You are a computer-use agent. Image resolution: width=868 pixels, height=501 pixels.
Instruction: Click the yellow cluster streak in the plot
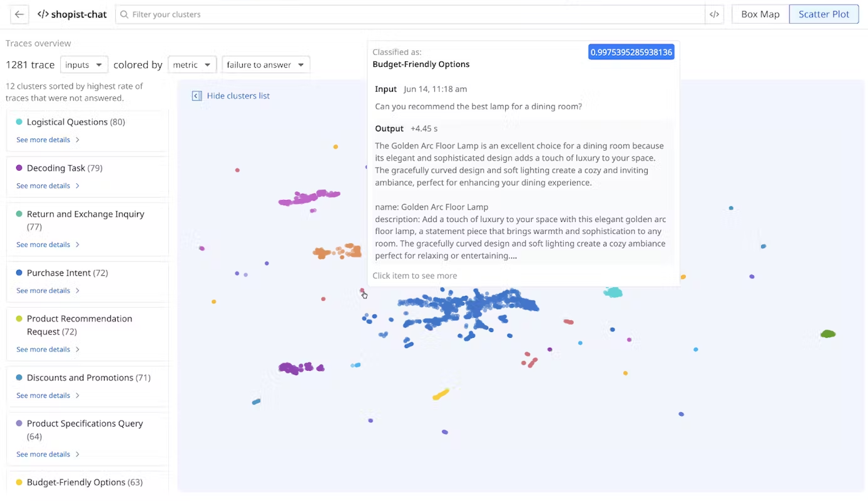tap(441, 394)
